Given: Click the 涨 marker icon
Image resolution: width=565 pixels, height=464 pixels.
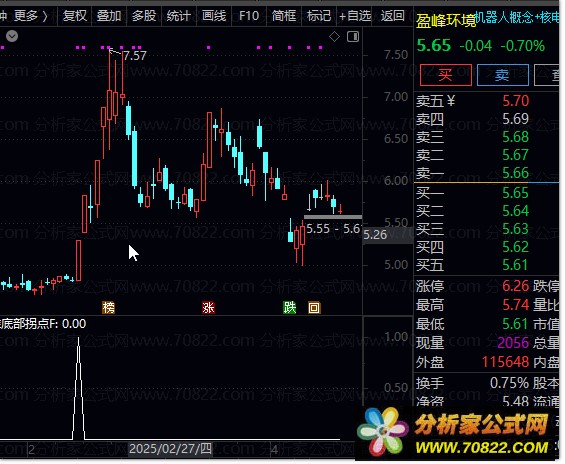Looking at the screenshot, I should (208, 308).
